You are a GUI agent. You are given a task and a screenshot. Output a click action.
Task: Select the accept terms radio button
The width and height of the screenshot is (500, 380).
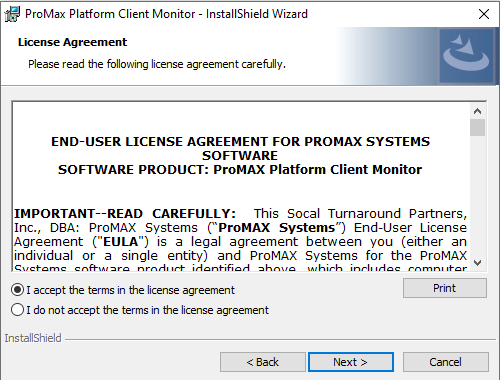17,290
